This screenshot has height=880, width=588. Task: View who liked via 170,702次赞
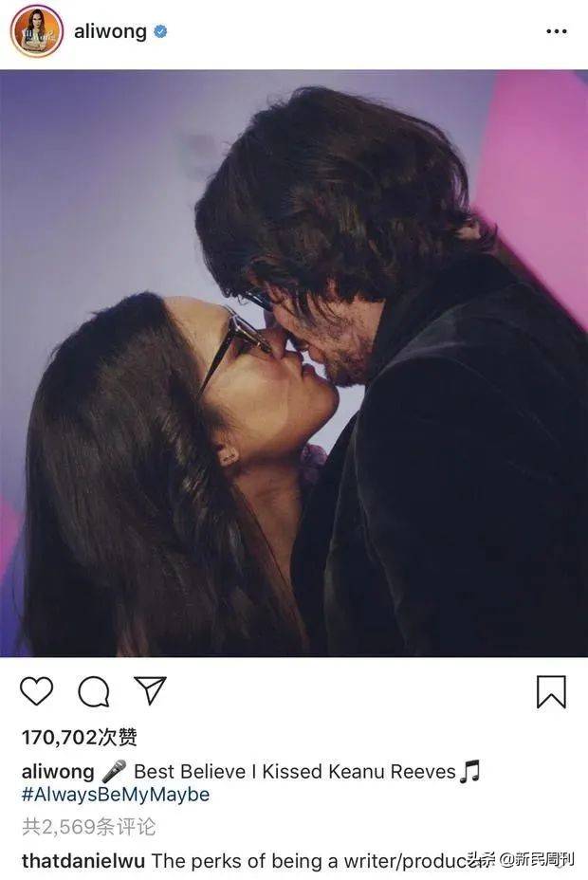tap(79, 738)
